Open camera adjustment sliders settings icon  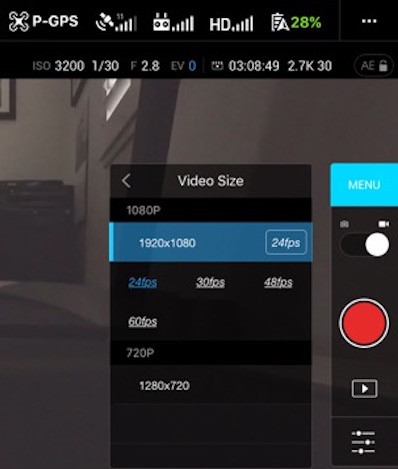(x=363, y=442)
